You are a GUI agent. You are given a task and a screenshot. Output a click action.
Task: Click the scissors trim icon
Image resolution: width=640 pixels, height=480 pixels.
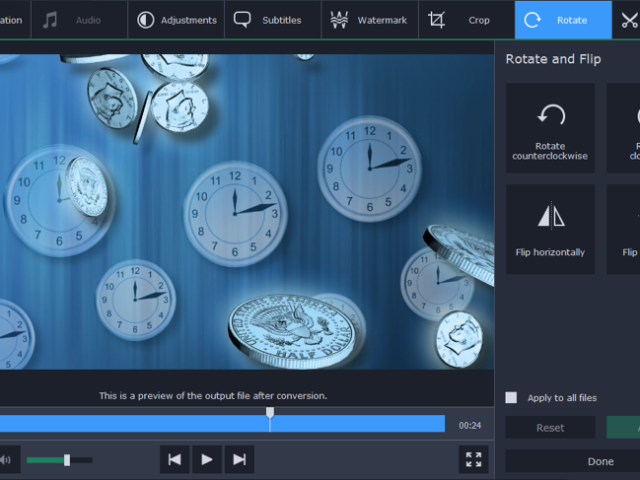coord(630,20)
